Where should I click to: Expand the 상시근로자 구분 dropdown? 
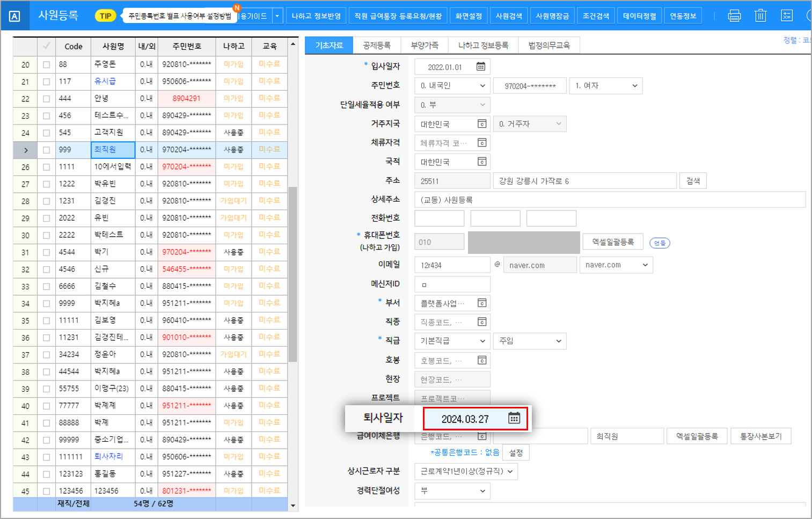[466, 471]
